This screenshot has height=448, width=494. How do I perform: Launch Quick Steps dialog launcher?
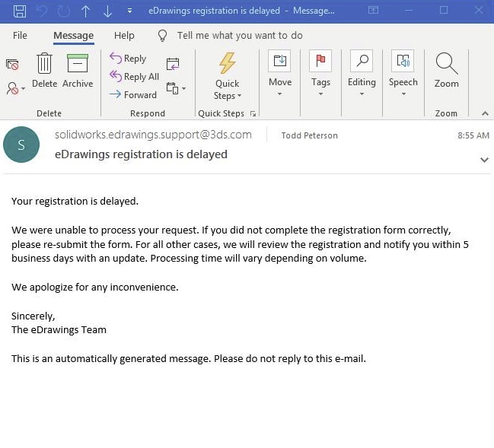point(253,113)
